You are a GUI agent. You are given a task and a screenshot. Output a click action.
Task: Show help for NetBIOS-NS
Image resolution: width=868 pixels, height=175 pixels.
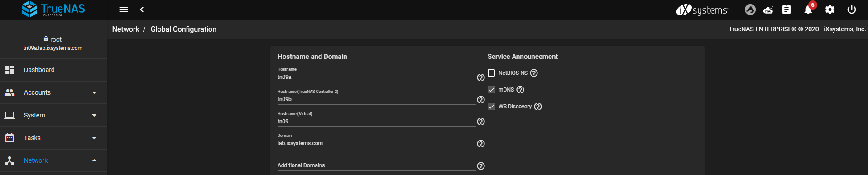click(x=534, y=73)
